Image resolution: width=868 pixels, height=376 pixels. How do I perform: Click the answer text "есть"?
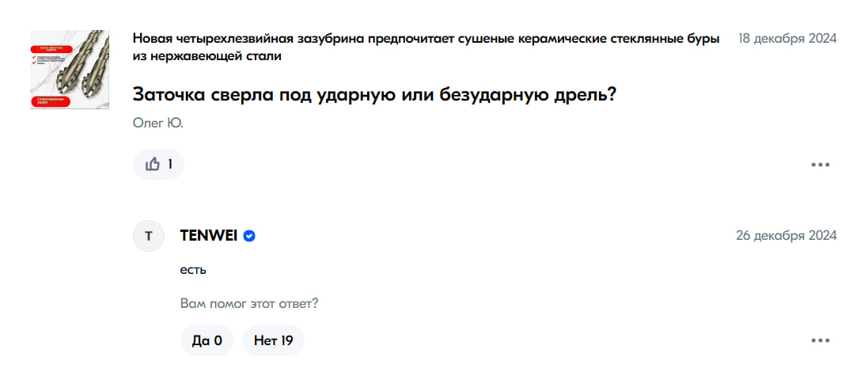click(193, 269)
